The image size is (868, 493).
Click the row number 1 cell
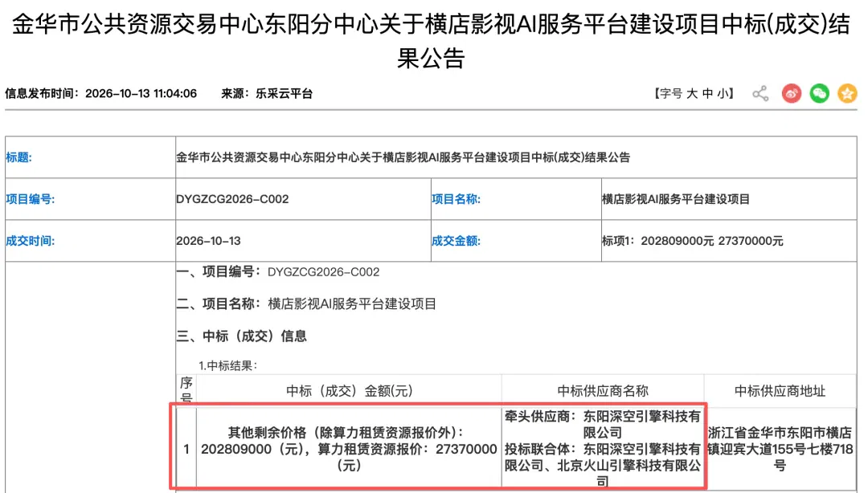point(186,449)
